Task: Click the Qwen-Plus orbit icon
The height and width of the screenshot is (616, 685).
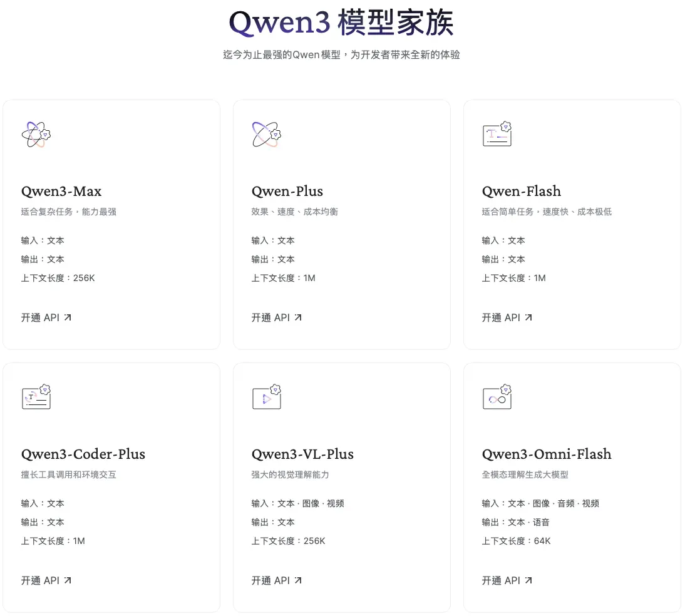Action: (x=267, y=134)
